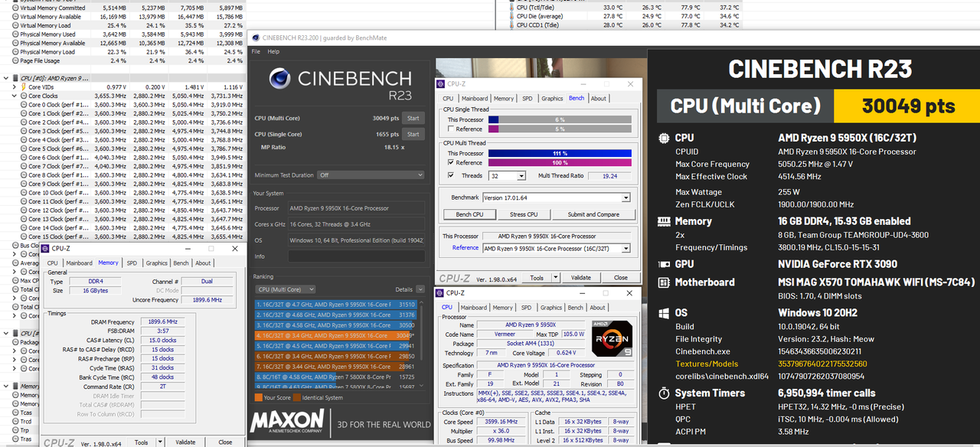This screenshot has height=447, width=980.
Task: Click the Ryzen 9 logo in CPU-Z
Action: [x=611, y=338]
